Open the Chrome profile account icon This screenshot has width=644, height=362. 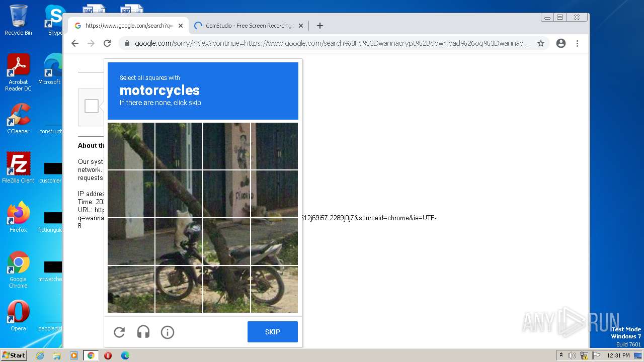[x=561, y=43]
